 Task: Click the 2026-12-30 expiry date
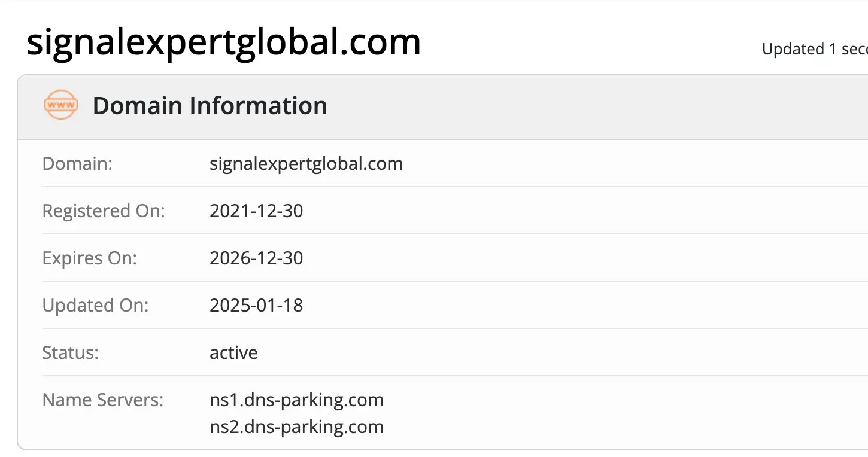pyautogui.click(x=256, y=258)
